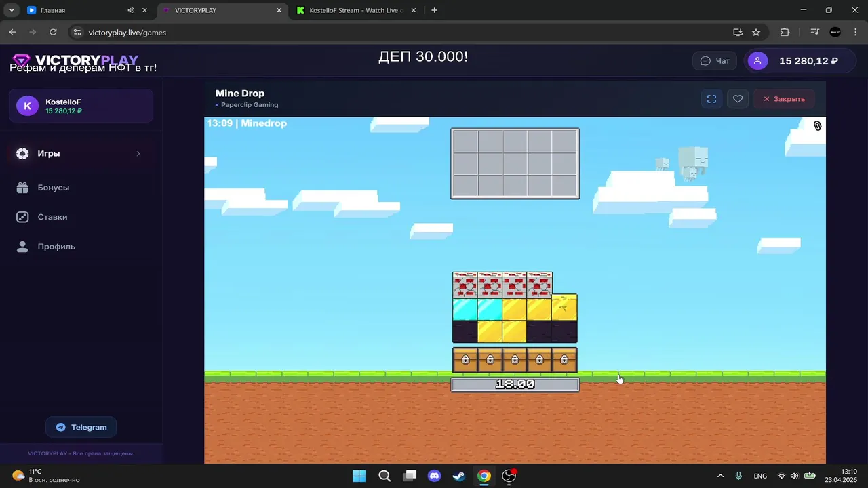The width and height of the screenshot is (868, 488).
Task: Toggle fullscreen for the Mine Drop game
Action: pos(711,99)
